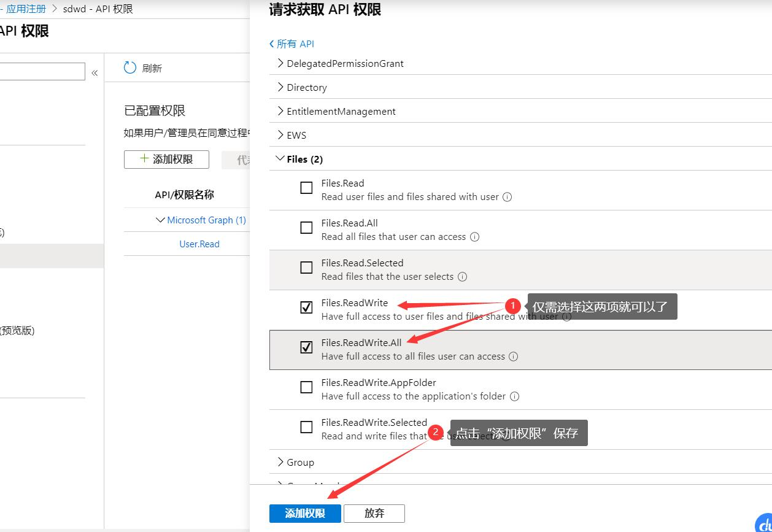The width and height of the screenshot is (772, 532).
Task: Click the 已配置权限 heading
Action: click(155, 110)
